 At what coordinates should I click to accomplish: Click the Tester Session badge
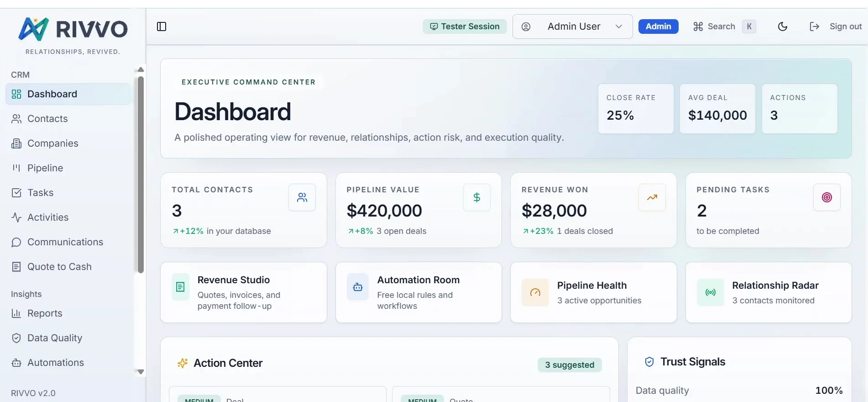point(465,26)
